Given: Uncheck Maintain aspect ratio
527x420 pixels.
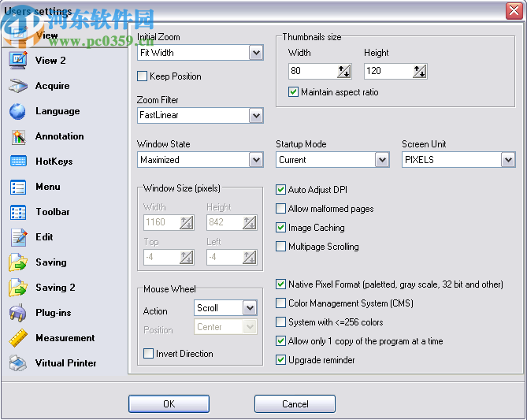Looking at the screenshot, I should coord(293,92).
